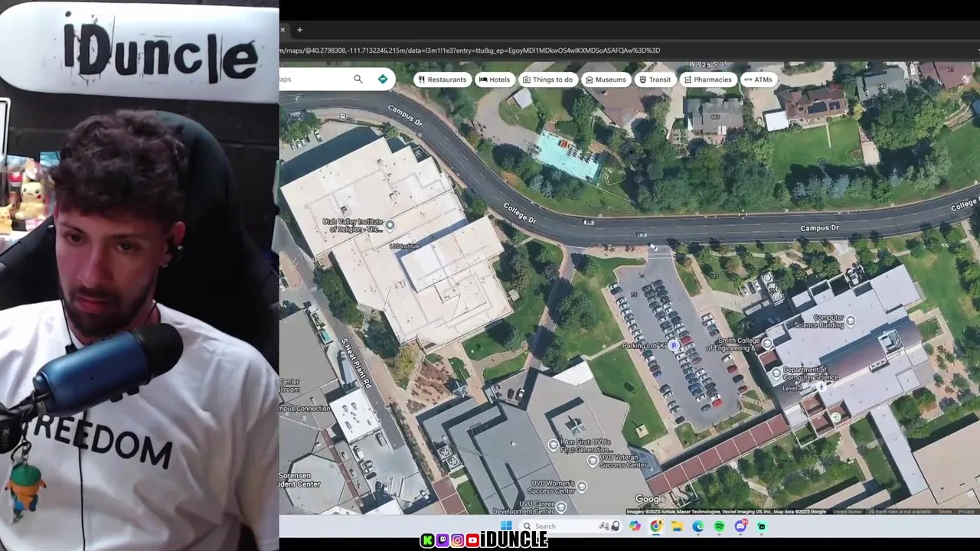Open the Terms link in map footer
The width and height of the screenshot is (980, 551).
point(945,511)
